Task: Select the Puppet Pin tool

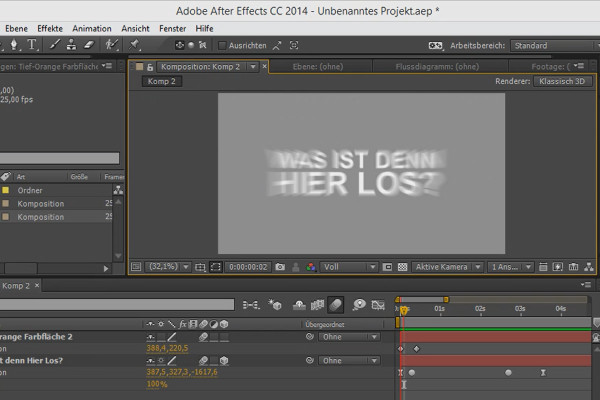Action: [134, 45]
